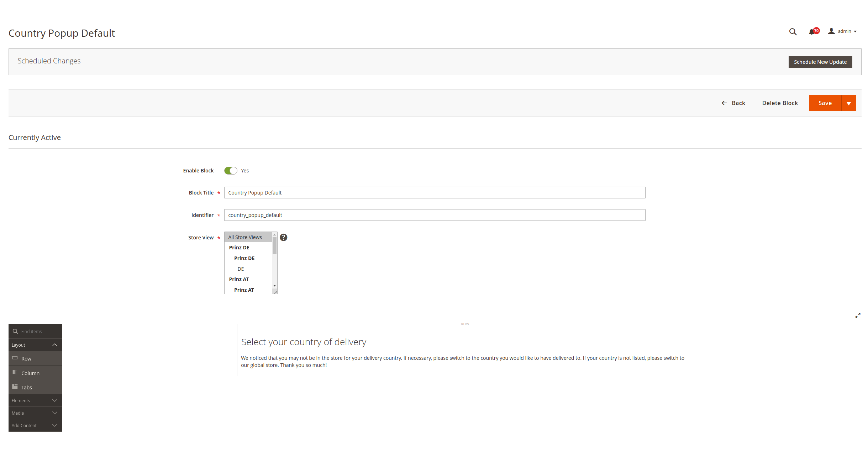The image size is (868, 451).
Task: Click the Store View help question icon
Action: point(283,237)
